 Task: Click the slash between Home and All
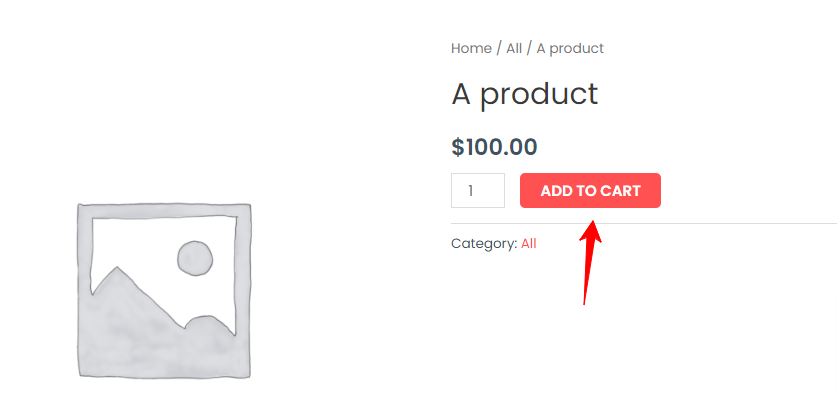499,49
